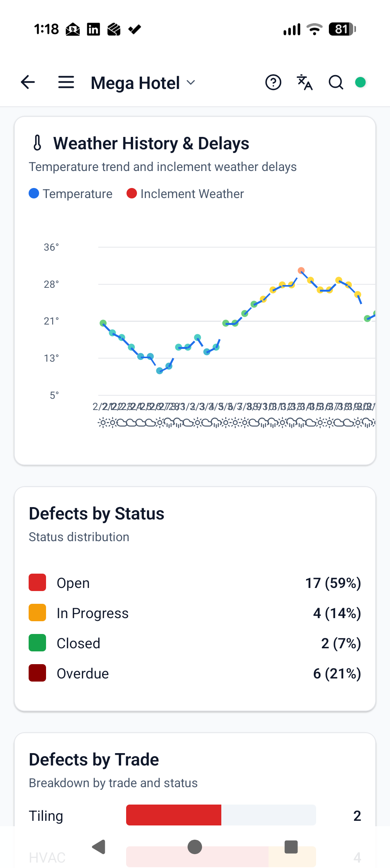This screenshot has height=868, width=390.
Task: Tap the battery indicator showing 81
Action: click(x=342, y=29)
